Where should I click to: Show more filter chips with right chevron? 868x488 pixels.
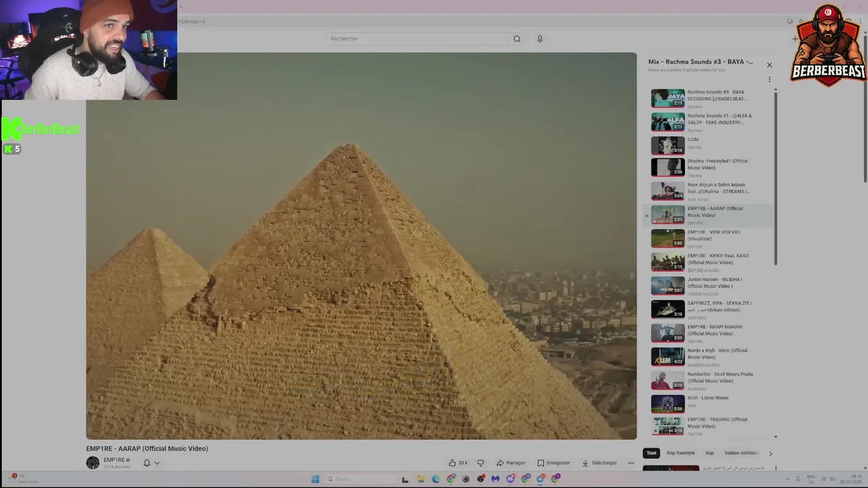click(770, 453)
